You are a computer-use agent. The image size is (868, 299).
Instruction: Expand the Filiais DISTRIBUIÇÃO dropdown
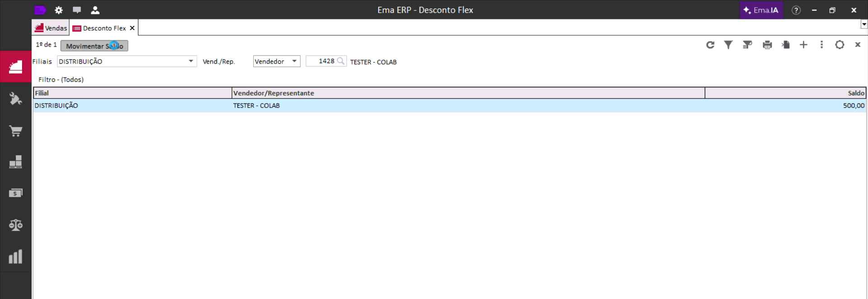point(191,61)
